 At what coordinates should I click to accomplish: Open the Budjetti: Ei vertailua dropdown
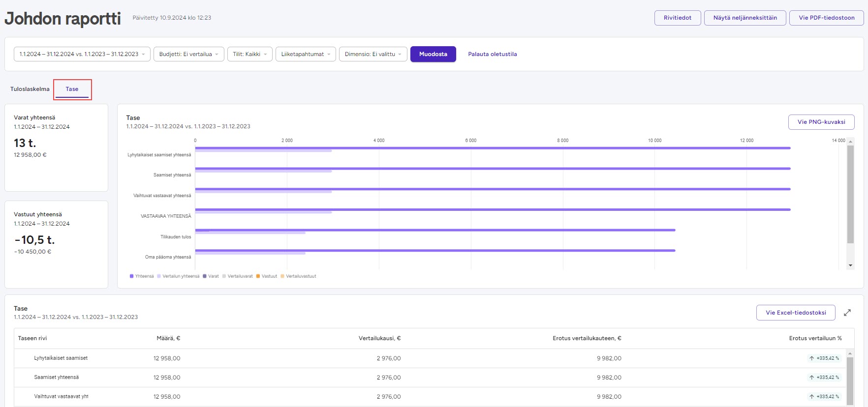point(189,54)
